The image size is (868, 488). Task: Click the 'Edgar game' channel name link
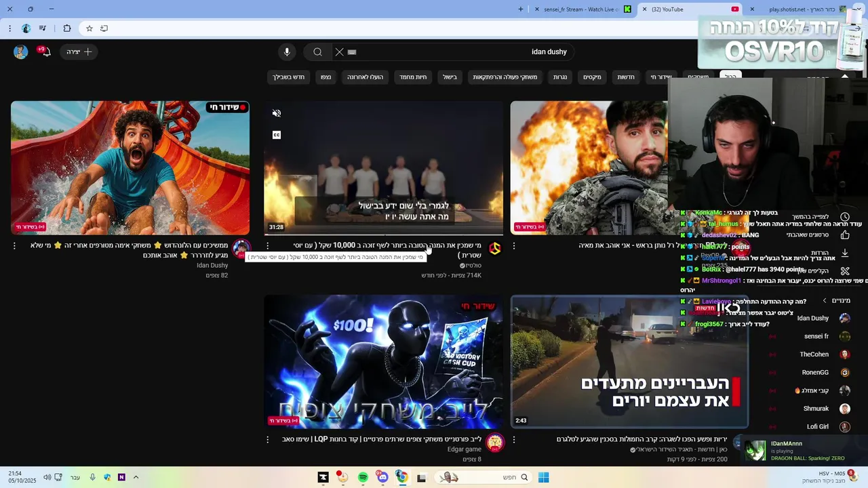pyautogui.click(x=465, y=449)
